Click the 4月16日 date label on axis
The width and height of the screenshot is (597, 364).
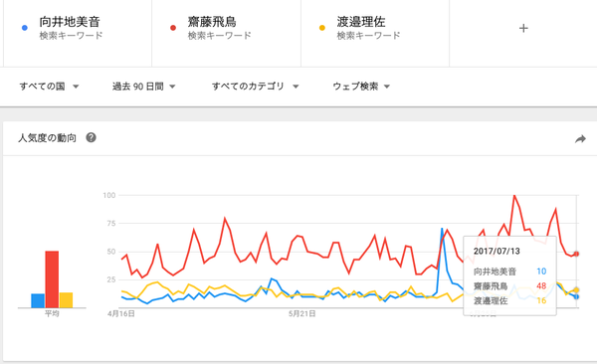click(x=121, y=313)
